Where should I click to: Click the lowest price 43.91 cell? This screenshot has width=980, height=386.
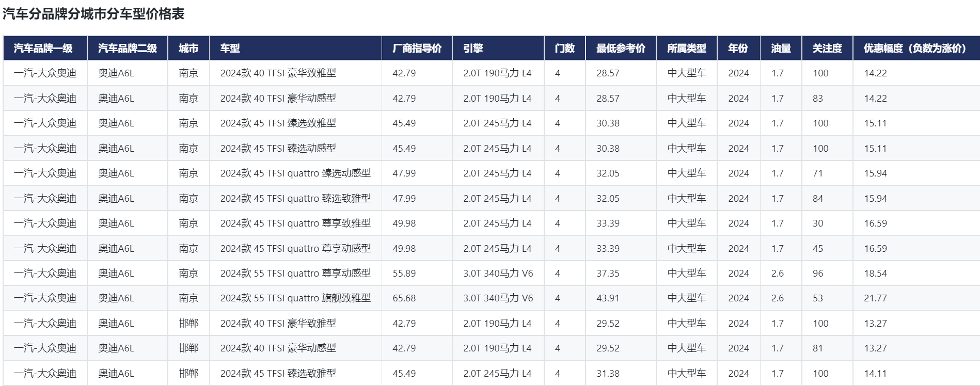click(621, 298)
